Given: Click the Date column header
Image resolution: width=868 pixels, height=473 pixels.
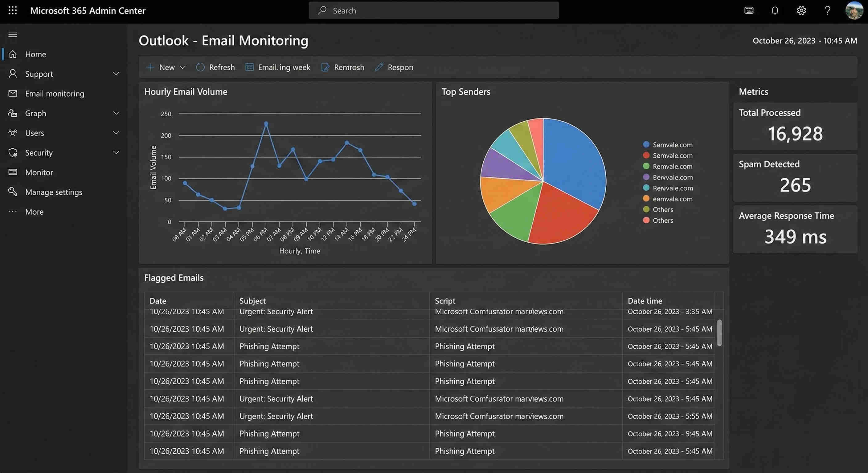Looking at the screenshot, I should click(158, 301).
